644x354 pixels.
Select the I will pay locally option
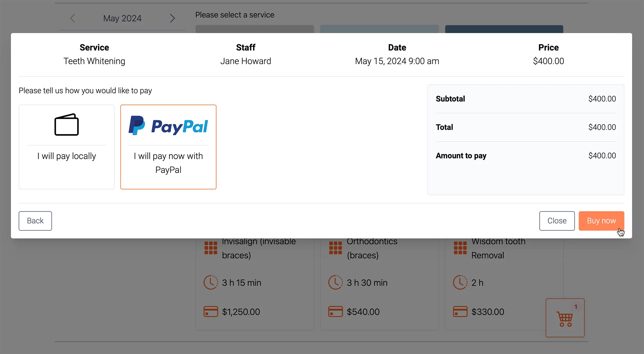point(67,147)
